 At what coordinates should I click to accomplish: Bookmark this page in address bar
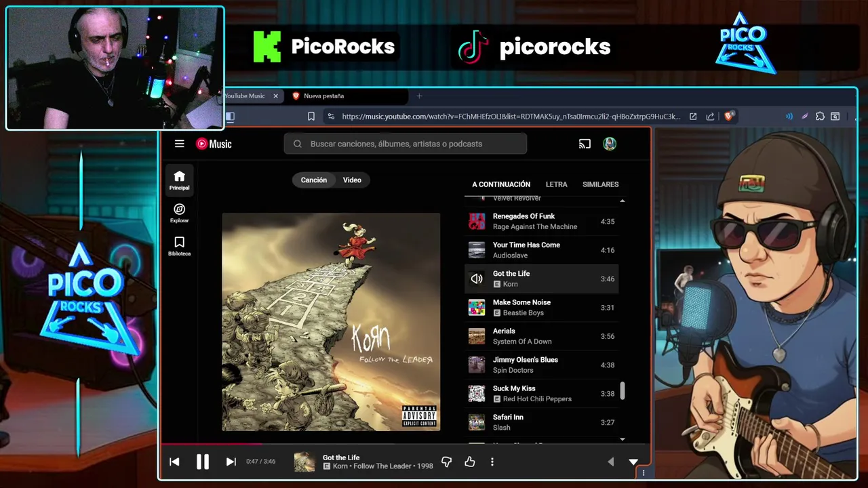click(x=311, y=117)
